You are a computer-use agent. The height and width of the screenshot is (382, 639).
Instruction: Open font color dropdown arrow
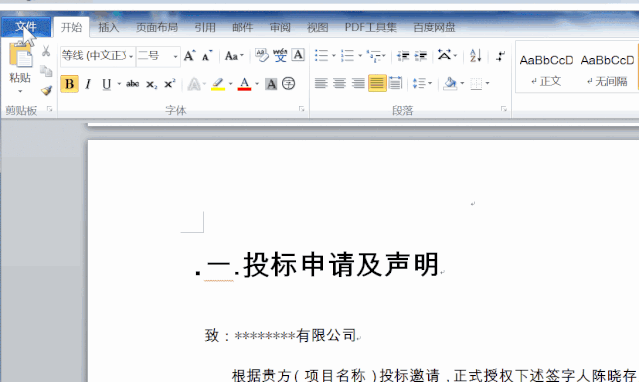pyautogui.click(x=257, y=84)
